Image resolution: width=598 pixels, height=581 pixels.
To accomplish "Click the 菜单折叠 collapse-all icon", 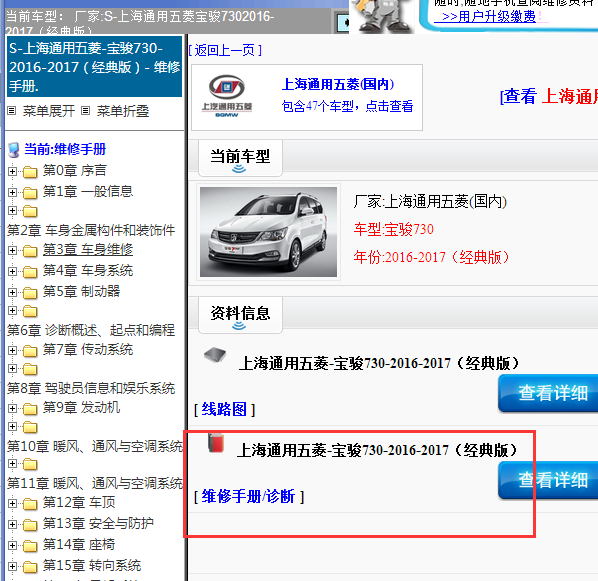I will 86,111.
